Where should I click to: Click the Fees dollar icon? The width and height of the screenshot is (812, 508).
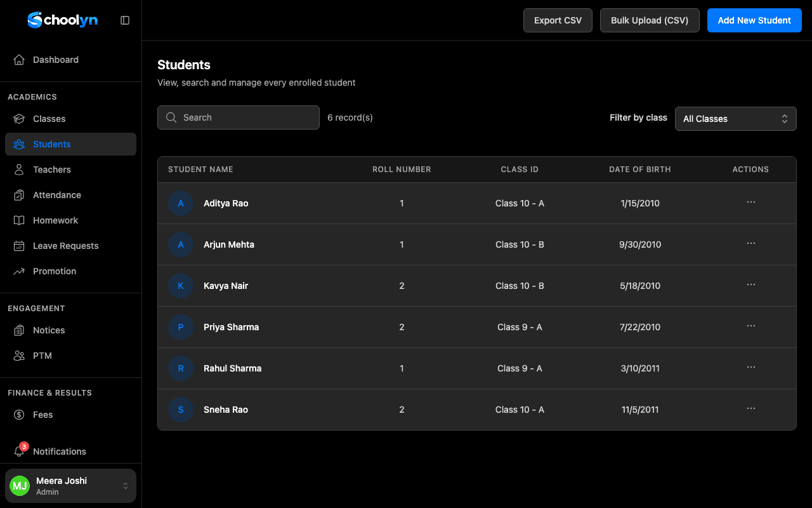pyautogui.click(x=19, y=415)
